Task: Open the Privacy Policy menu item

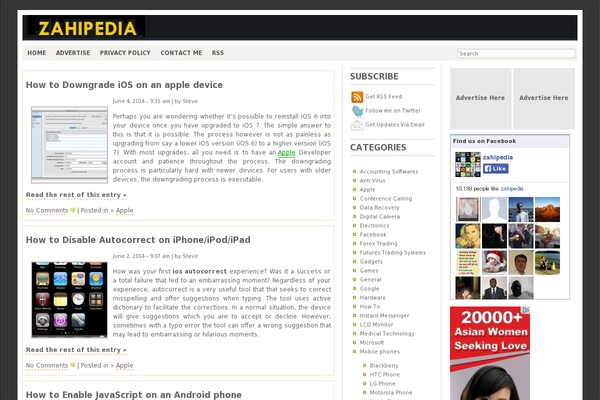Action: click(125, 53)
